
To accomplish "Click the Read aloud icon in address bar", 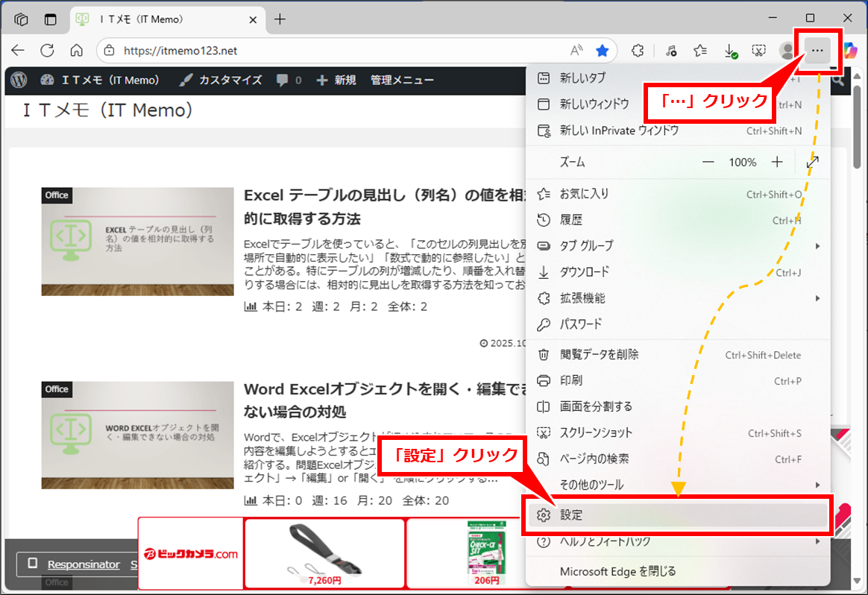I will (x=576, y=51).
